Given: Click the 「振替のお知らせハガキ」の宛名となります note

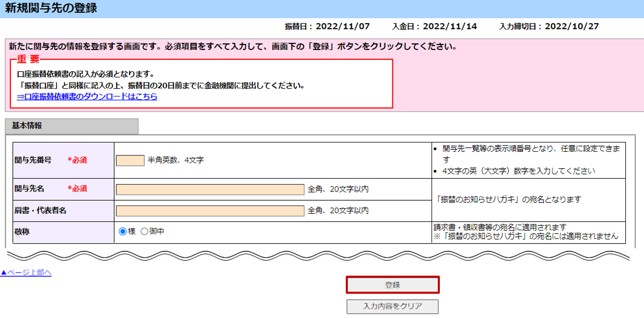Looking at the screenshot, I should tap(508, 199).
